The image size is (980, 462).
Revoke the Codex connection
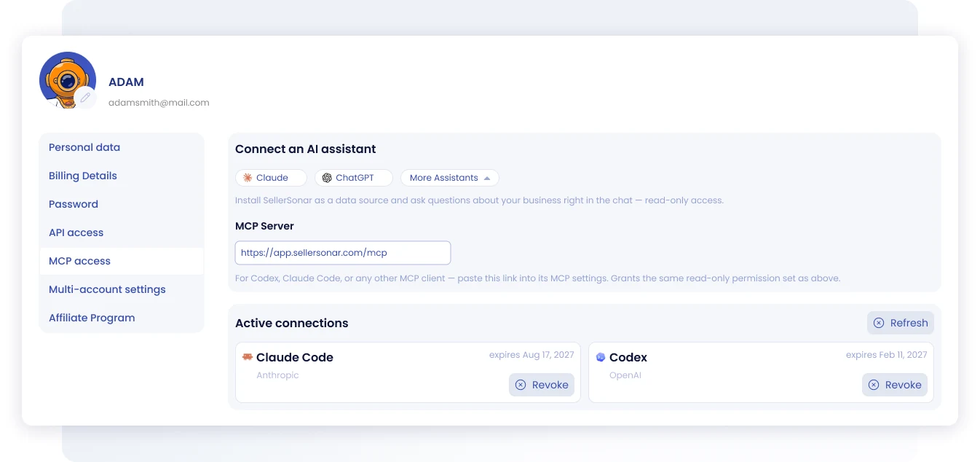coord(895,385)
